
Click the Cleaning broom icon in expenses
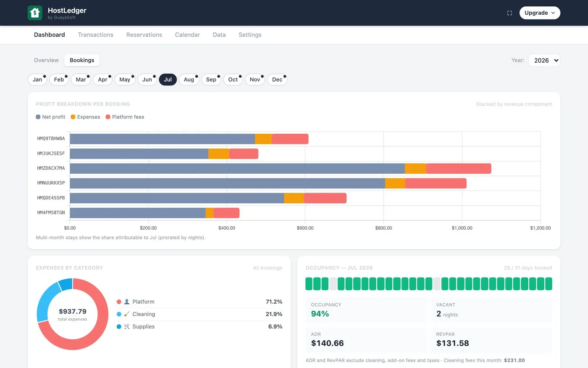(127, 314)
